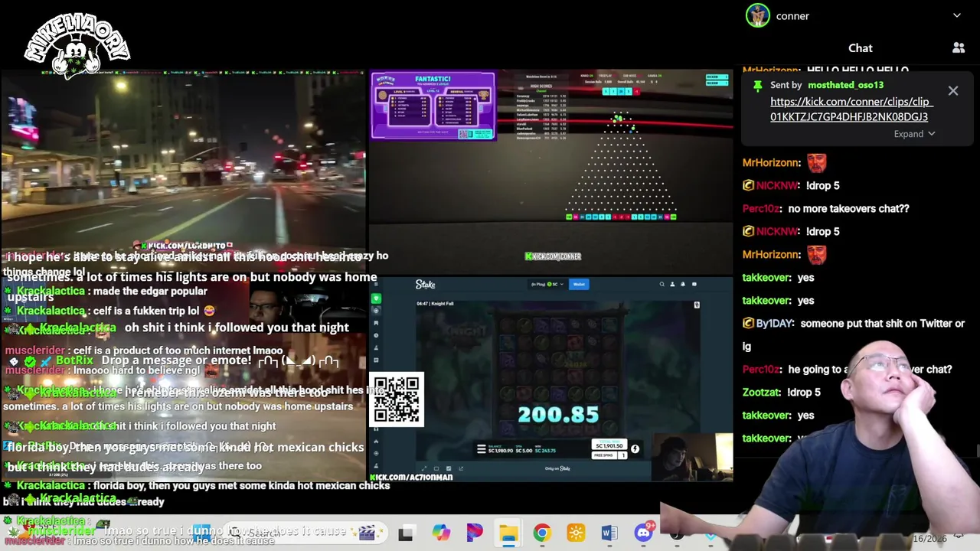Open the slot game hamburger menu
Viewport: 980px width, 551px height.
tap(481, 449)
